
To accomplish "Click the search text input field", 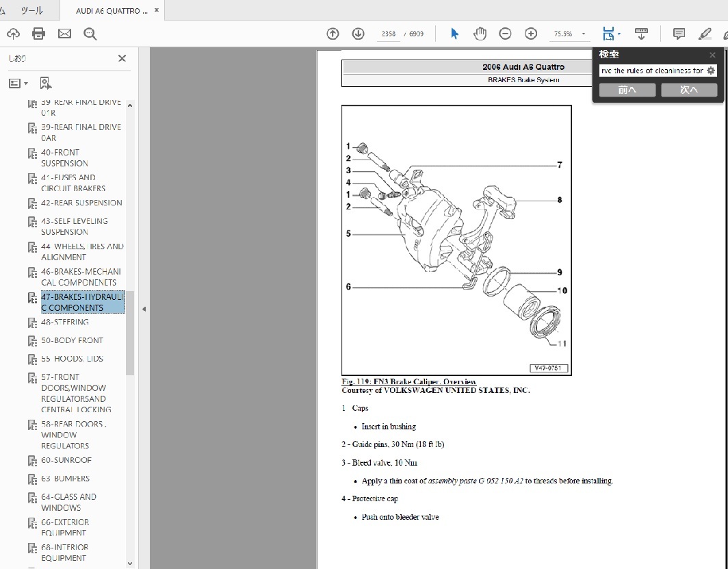I will point(652,71).
